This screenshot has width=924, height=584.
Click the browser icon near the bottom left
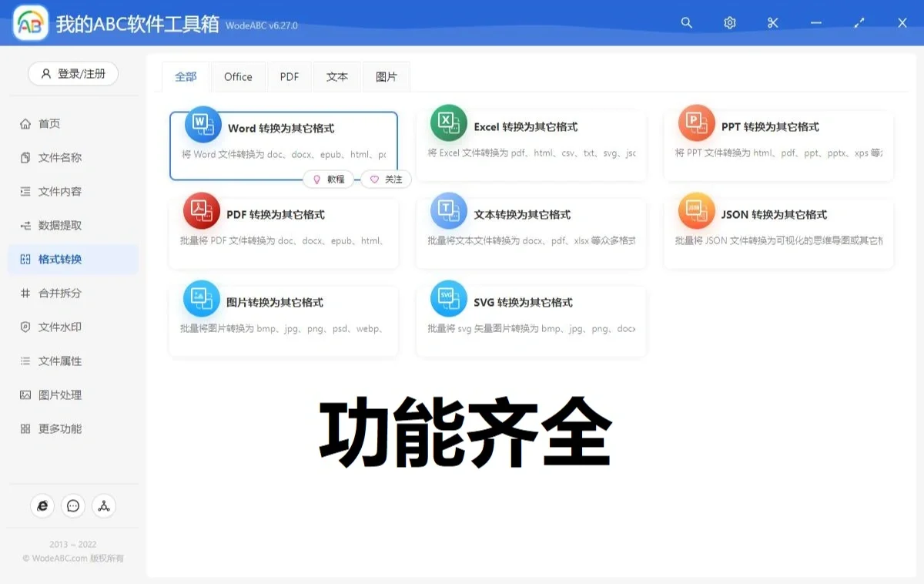(42, 505)
